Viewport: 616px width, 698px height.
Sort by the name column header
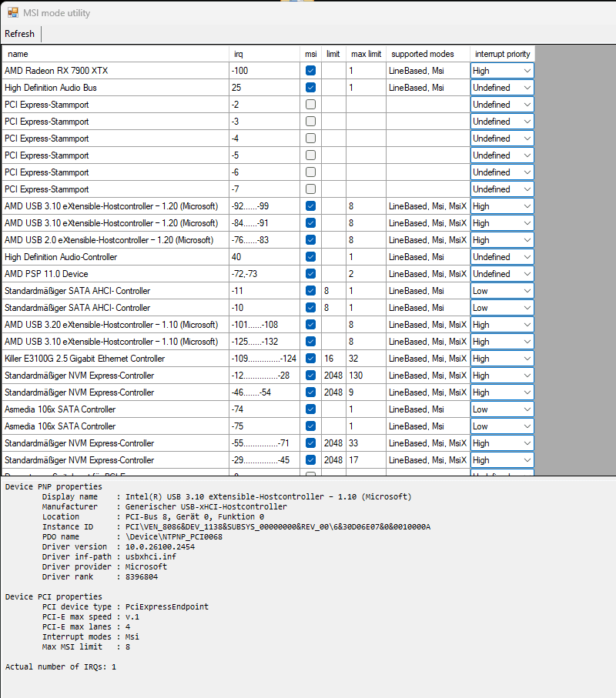tap(115, 54)
